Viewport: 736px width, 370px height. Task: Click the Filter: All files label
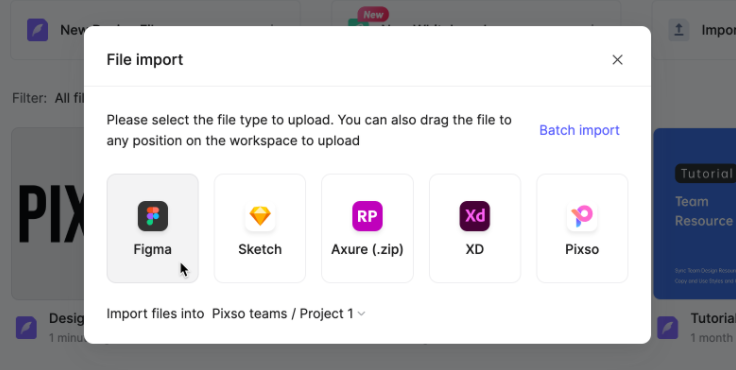[48, 98]
